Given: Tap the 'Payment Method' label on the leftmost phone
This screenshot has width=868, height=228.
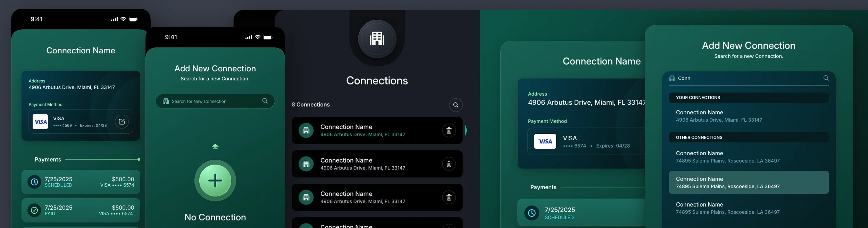Looking at the screenshot, I should pyautogui.click(x=45, y=105).
